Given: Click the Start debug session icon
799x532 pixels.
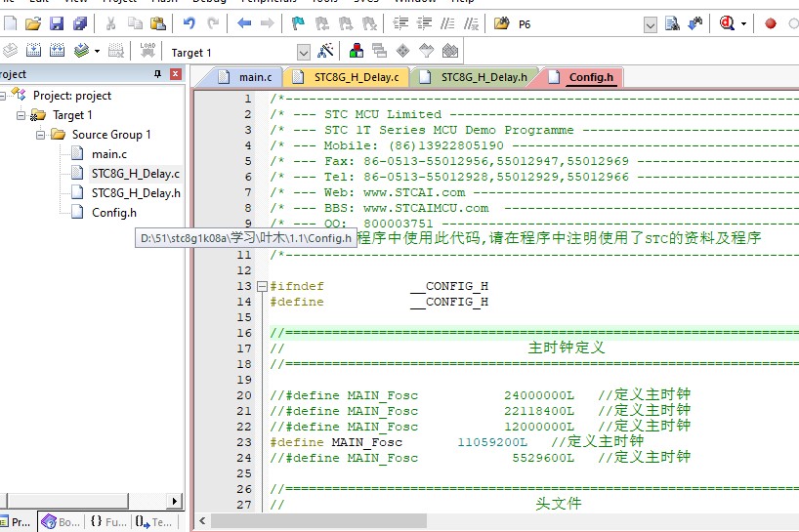Looking at the screenshot, I should click(727, 23).
